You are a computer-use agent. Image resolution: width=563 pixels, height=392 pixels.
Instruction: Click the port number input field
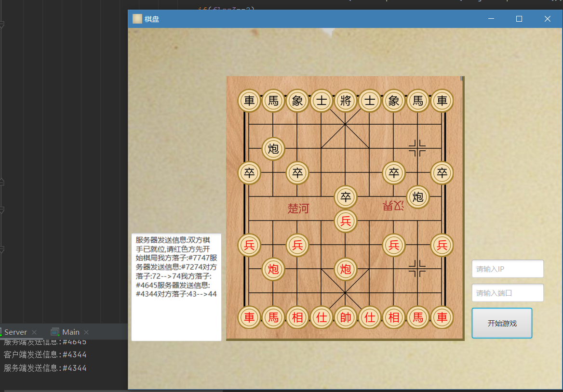click(x=507, y=293)
